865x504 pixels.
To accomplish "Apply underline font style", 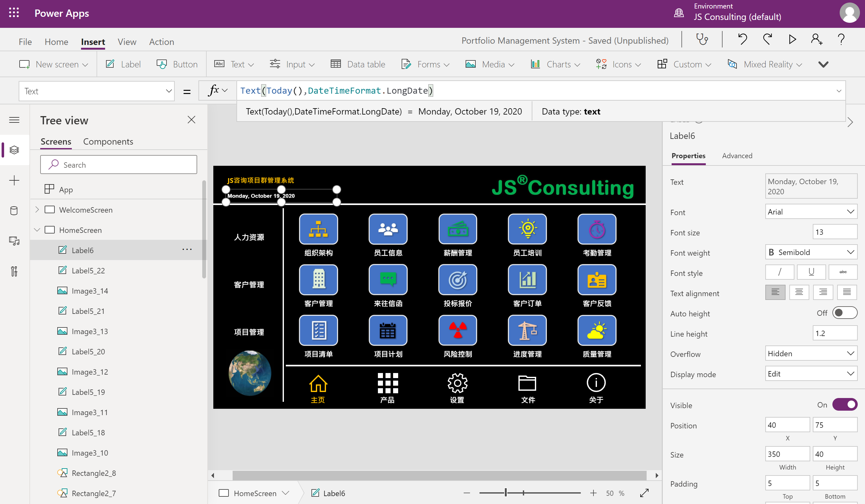I will [812, 272].
